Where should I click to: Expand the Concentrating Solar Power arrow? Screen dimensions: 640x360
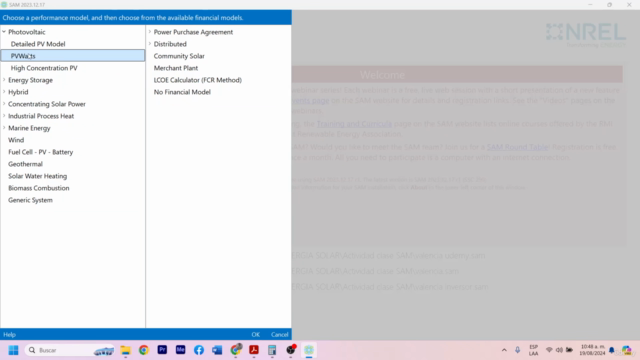pos(4,104)
